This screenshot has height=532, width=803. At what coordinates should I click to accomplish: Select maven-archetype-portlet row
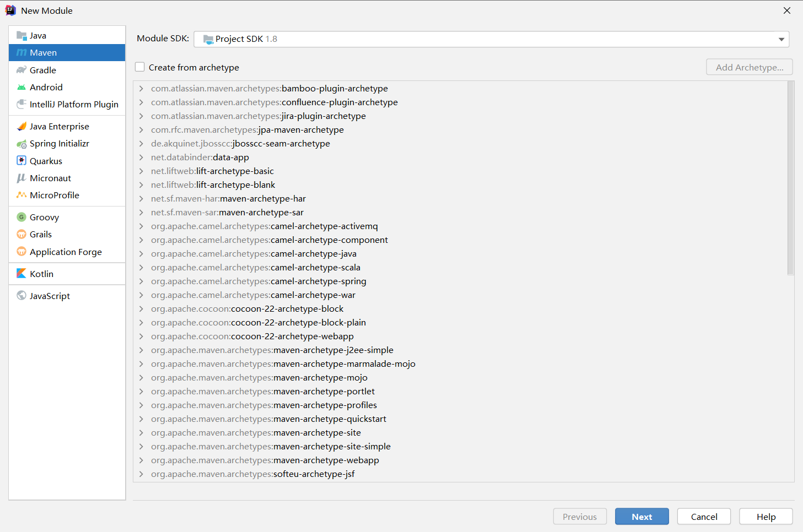(x=460, y=392)
